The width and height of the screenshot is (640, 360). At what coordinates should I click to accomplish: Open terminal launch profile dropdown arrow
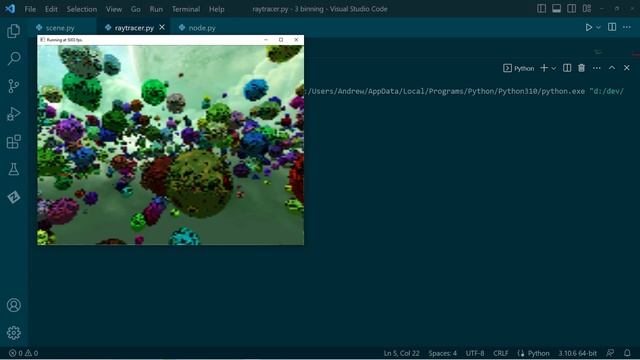click(553, 68)
